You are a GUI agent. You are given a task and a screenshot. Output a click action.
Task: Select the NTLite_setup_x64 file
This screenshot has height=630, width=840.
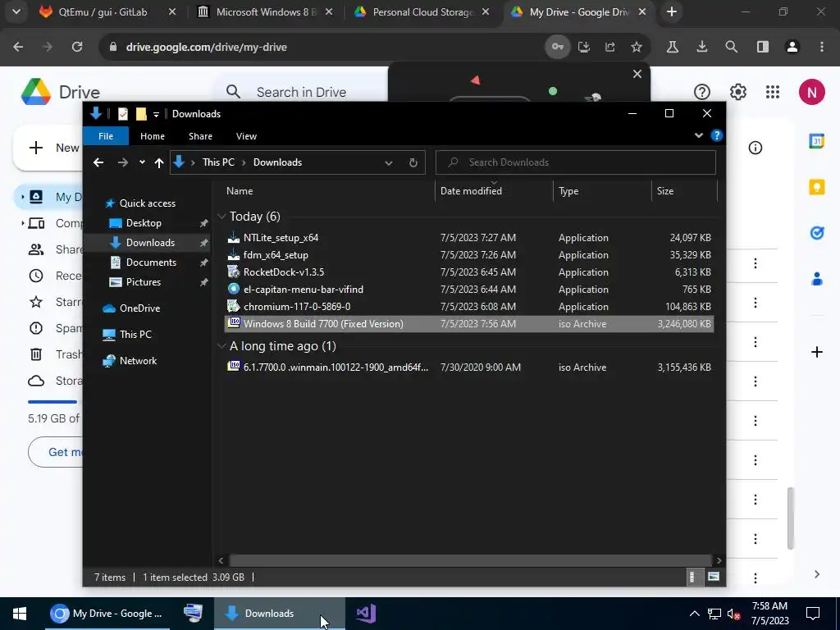coord(469,238)
